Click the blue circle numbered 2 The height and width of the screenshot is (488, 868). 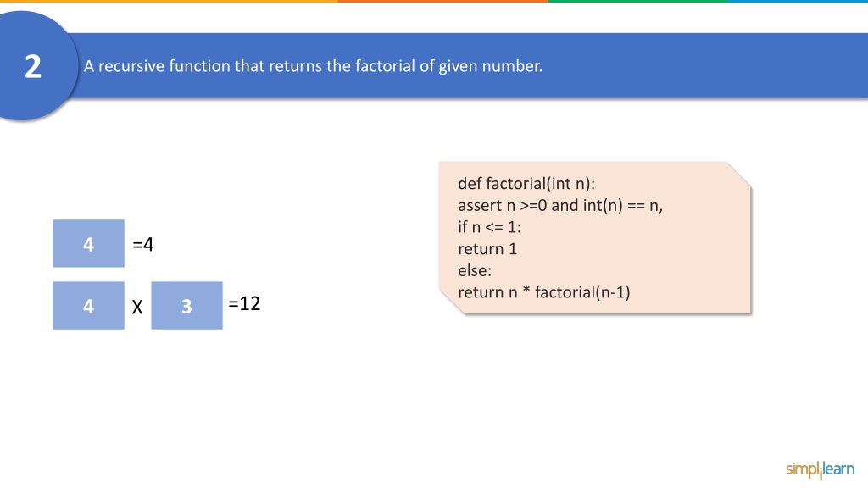[33, 66]
